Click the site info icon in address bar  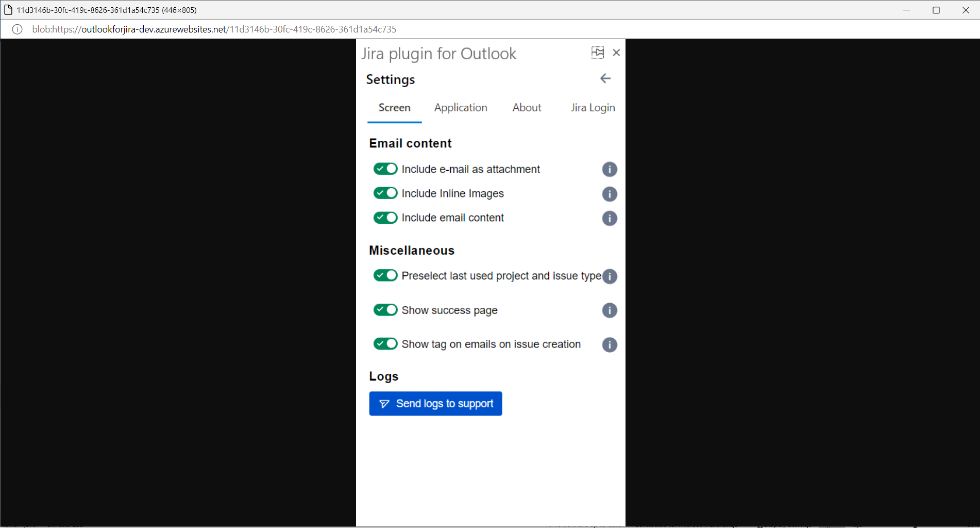coord(17,29)
